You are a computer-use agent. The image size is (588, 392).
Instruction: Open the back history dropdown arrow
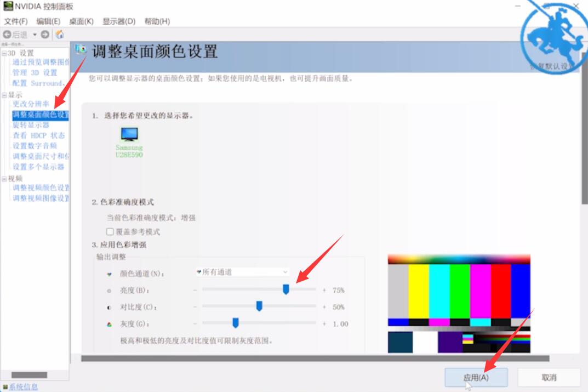35,35
